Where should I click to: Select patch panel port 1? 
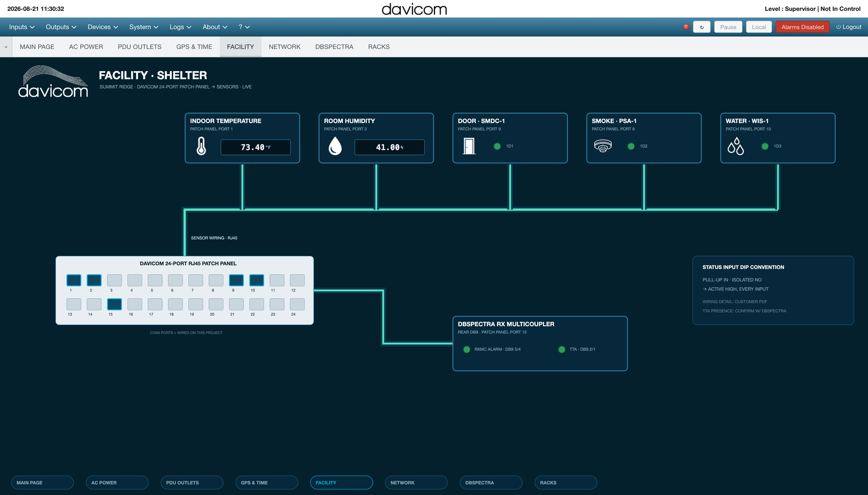tap(74, 280)
